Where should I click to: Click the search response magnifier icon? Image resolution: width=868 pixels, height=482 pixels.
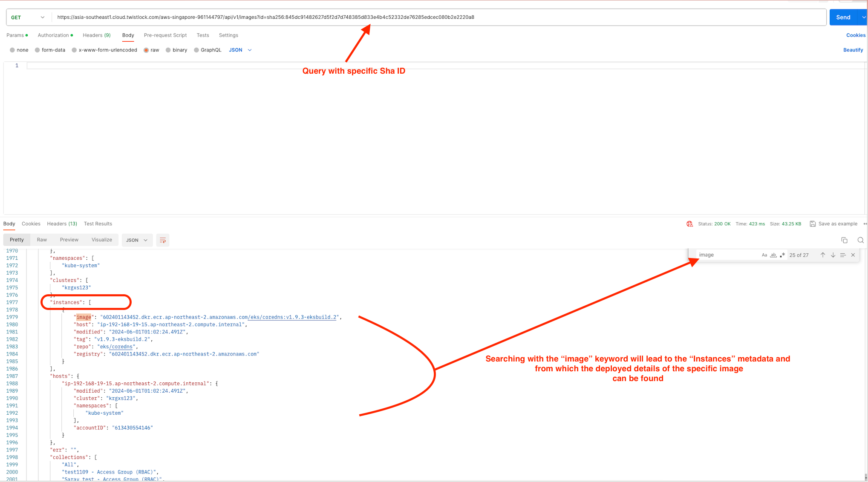pyautogui.click(x=860, y=240)
